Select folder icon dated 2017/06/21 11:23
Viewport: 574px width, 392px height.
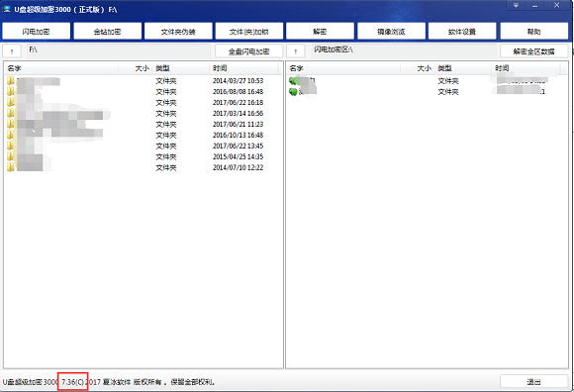pyautogui.click(x=11, y=124)
